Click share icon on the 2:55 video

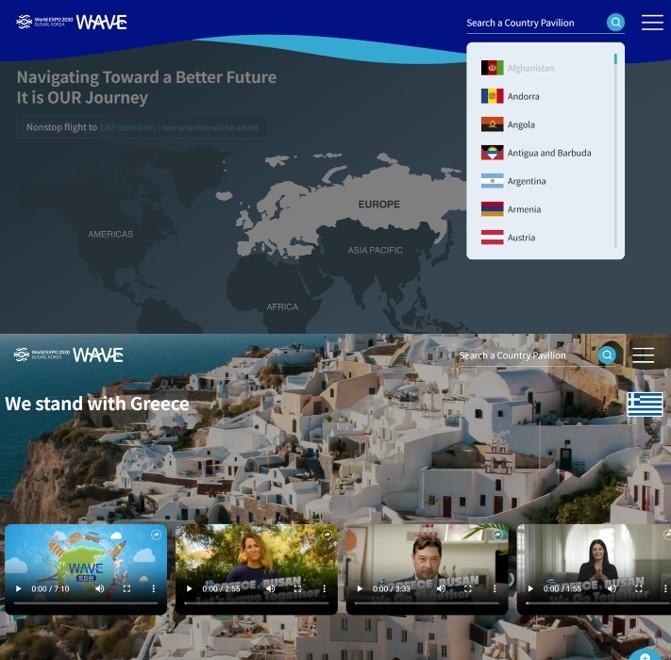(x=327, y=534)
